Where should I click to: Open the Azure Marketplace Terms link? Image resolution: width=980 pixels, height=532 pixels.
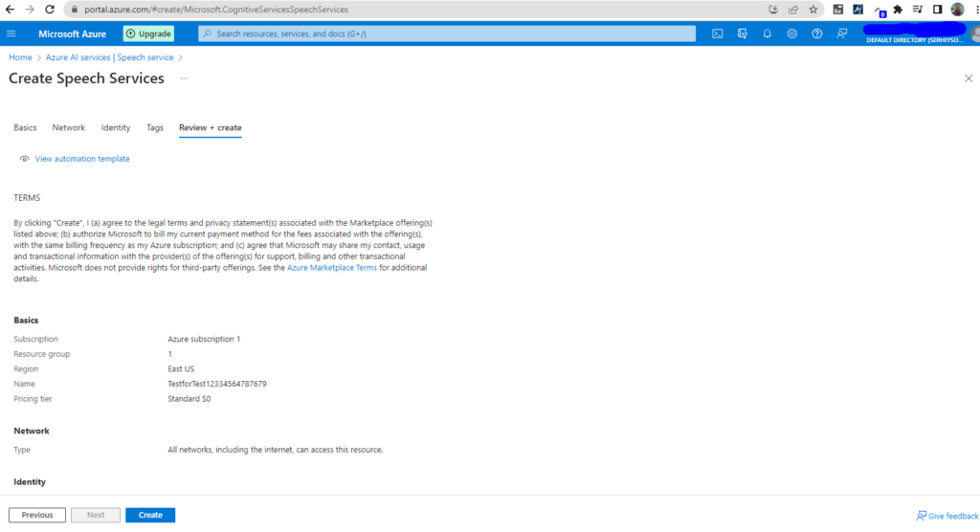332,268
